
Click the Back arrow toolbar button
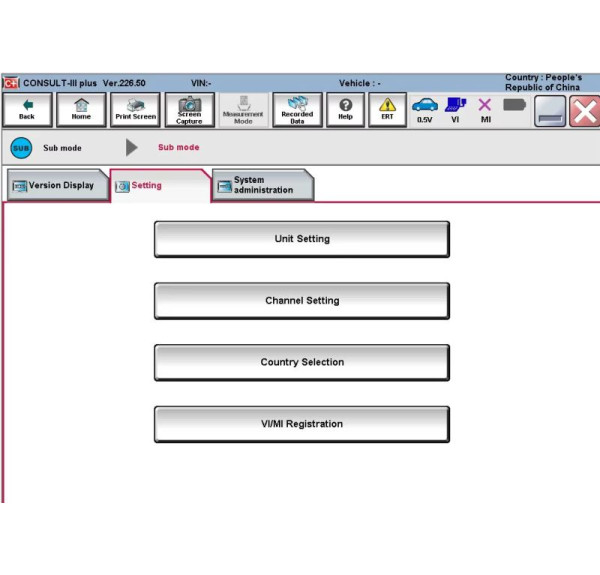(x=26, y=110)
